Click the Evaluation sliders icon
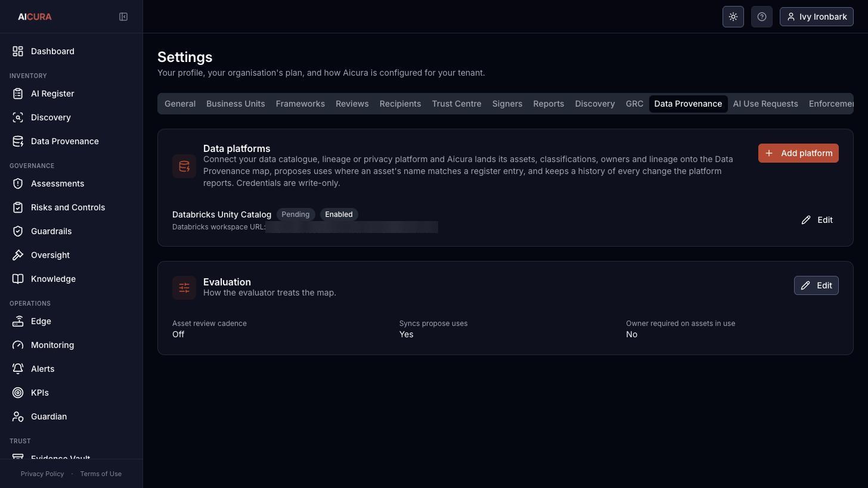This screenshot has height=488, width=868. 184,288
